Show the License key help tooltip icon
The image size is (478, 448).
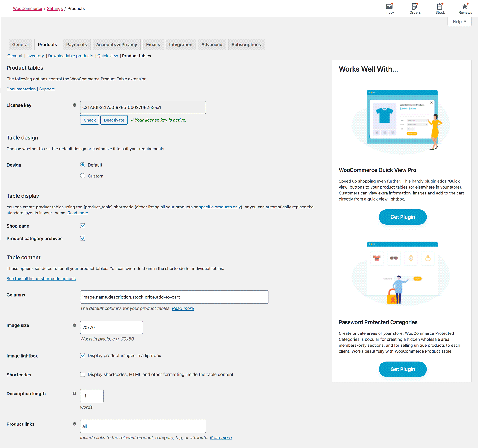click(75, 105)
